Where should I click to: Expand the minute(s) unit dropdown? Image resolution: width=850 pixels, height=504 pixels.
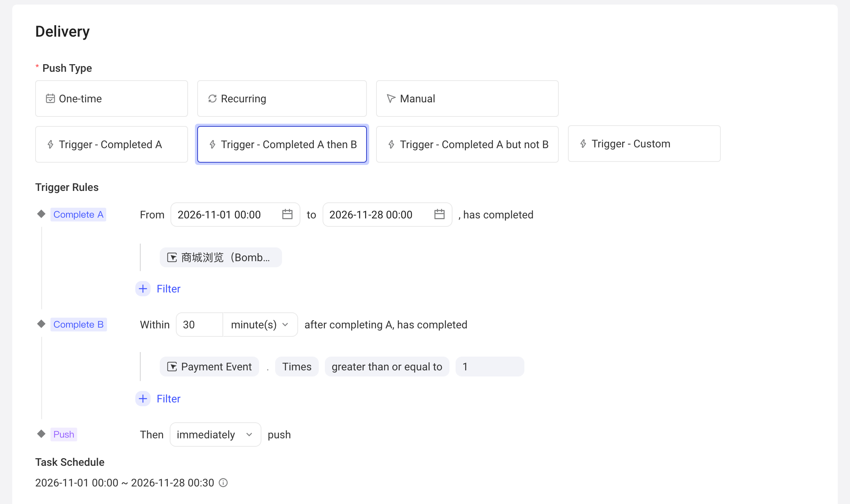point(260,325)
